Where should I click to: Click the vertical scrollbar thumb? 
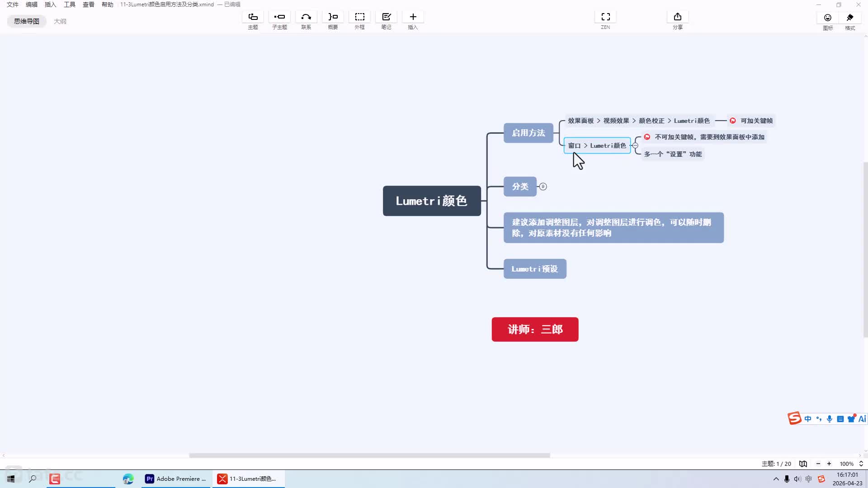865,249
